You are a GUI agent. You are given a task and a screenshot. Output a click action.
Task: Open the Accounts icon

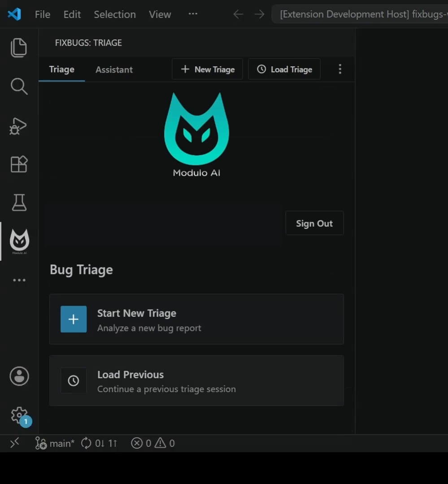(x=19, y=376)
